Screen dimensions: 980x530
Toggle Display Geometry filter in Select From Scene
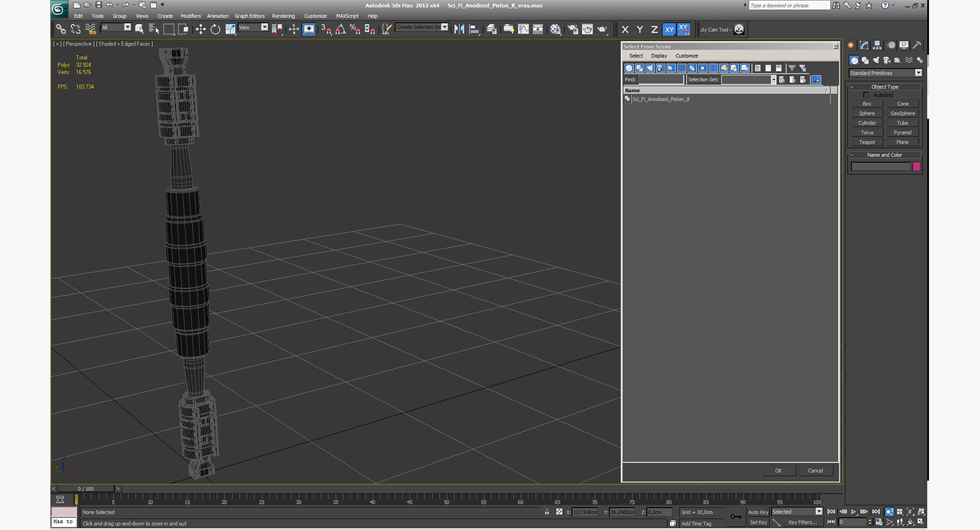tap(629, 68)
